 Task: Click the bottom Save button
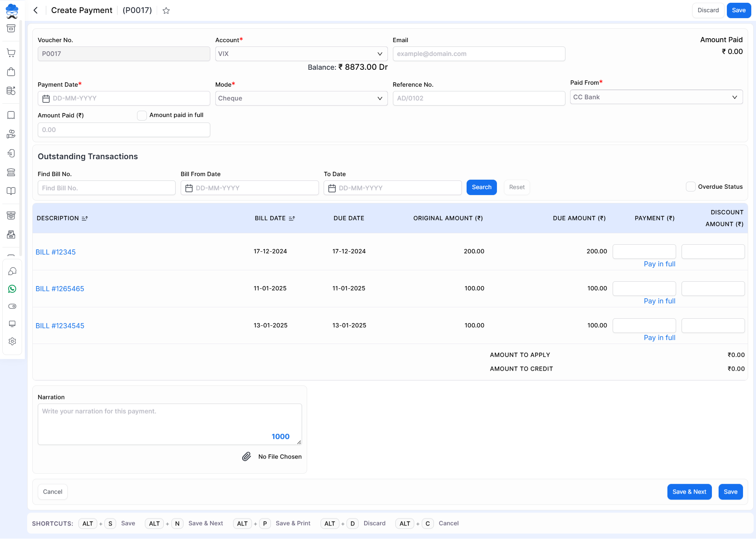point(730,492)
